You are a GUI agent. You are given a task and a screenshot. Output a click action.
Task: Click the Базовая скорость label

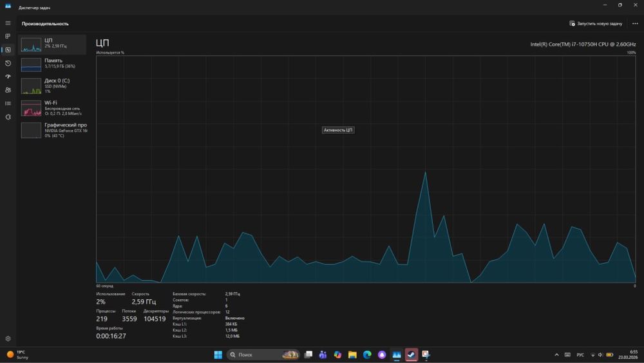click(189, 294)
